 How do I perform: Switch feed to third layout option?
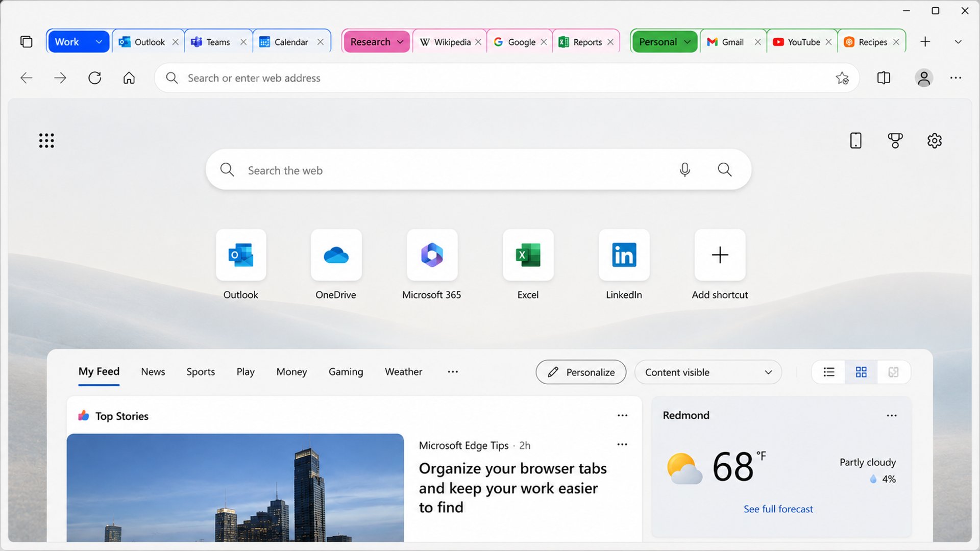click(x=893, y=372)
